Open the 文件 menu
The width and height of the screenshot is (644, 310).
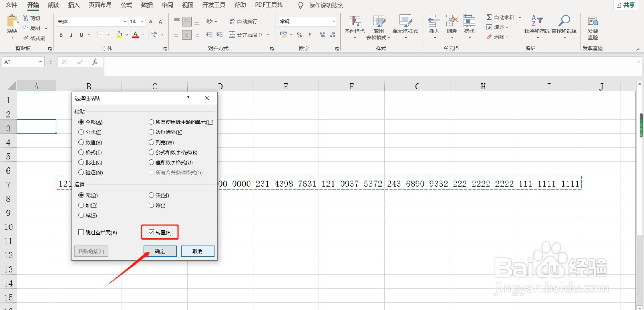(11, 5)
